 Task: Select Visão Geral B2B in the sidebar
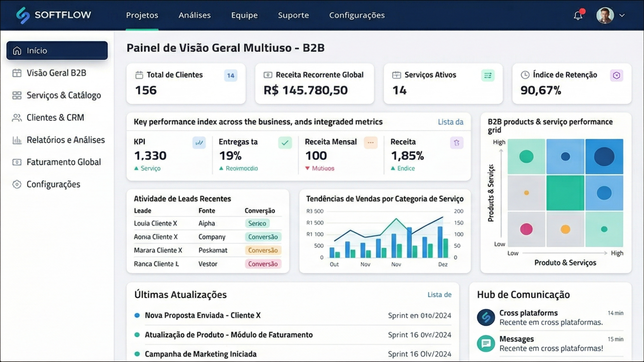coord(56,73)
